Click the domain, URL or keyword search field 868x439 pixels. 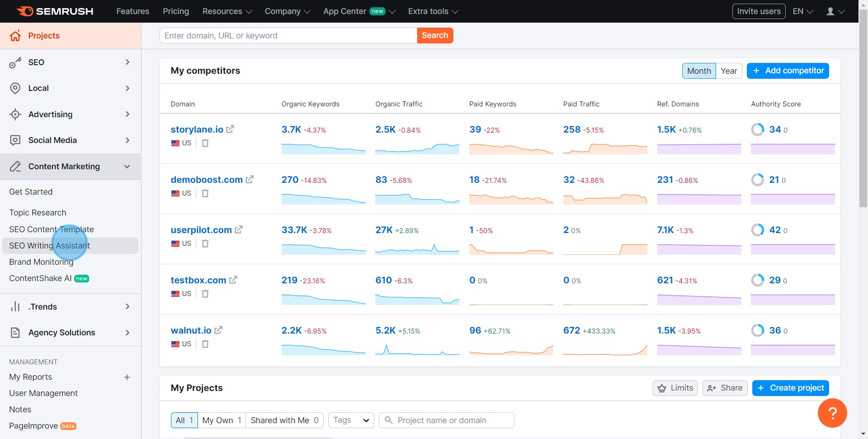click(288, 36)
